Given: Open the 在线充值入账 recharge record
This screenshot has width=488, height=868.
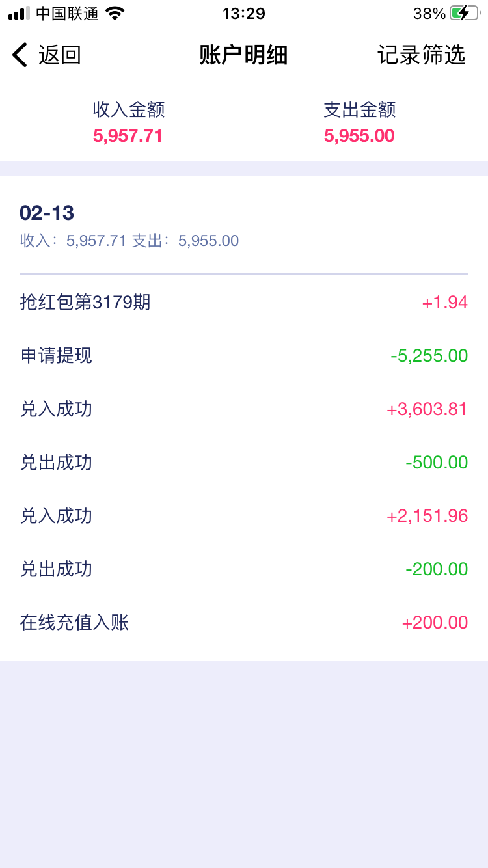Looking at the screenshot, I should (x=75, y=622).
